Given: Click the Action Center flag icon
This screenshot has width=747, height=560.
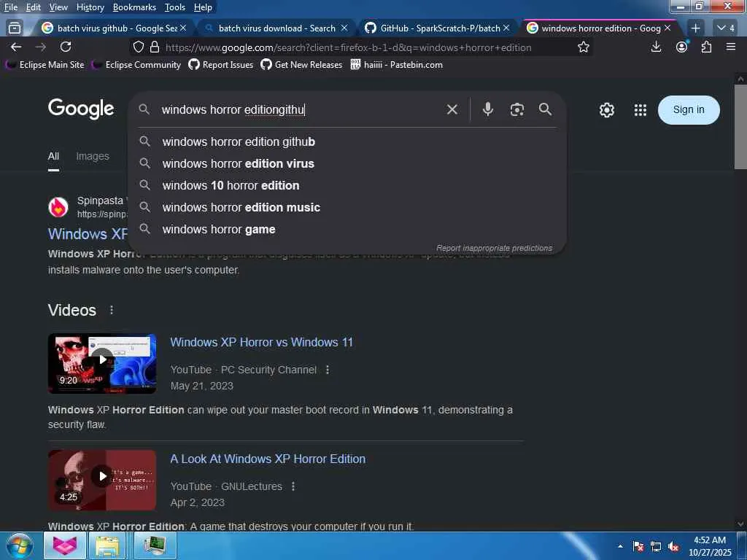Looking at the screenshot, I should pos(638,547).
